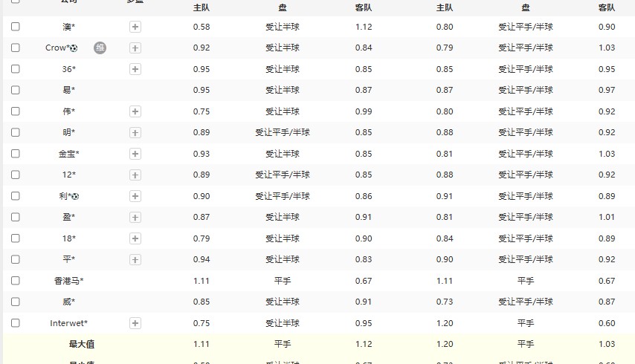
Task: Click the 香港马* company name
Action: [x=68, y=281]
